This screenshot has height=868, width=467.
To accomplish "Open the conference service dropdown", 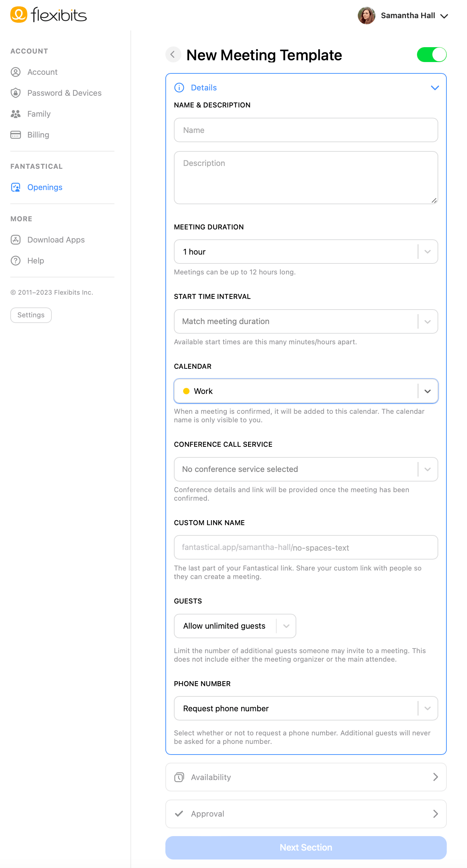I will (x=306, y=469).
